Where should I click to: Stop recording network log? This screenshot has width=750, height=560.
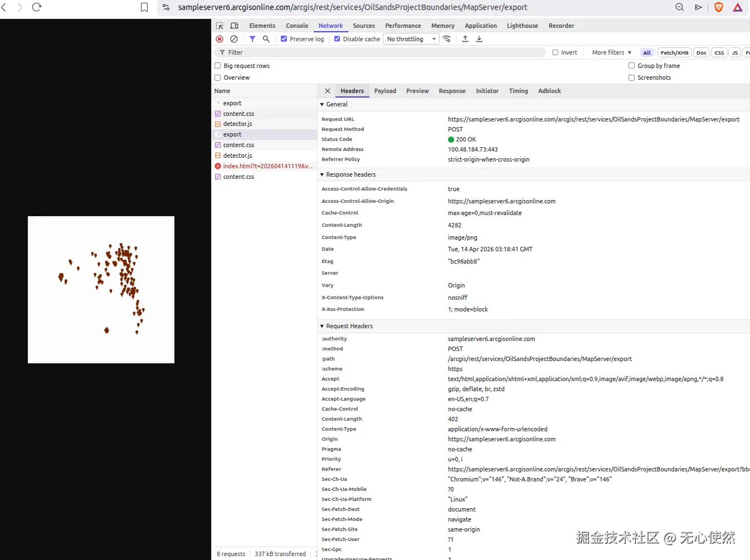220,39
